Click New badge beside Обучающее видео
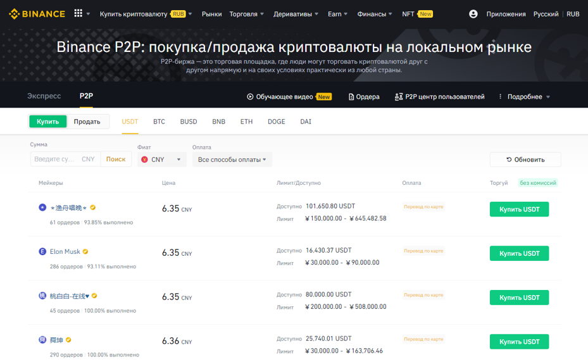The height and width of the screenshot is (364, 588). [x=323, y=97]
